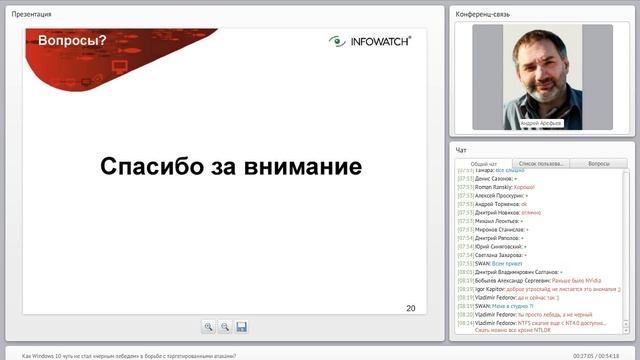640x360 pixels.
Task: Select SWAN's Меня в студию message
Action: [496, 306]
